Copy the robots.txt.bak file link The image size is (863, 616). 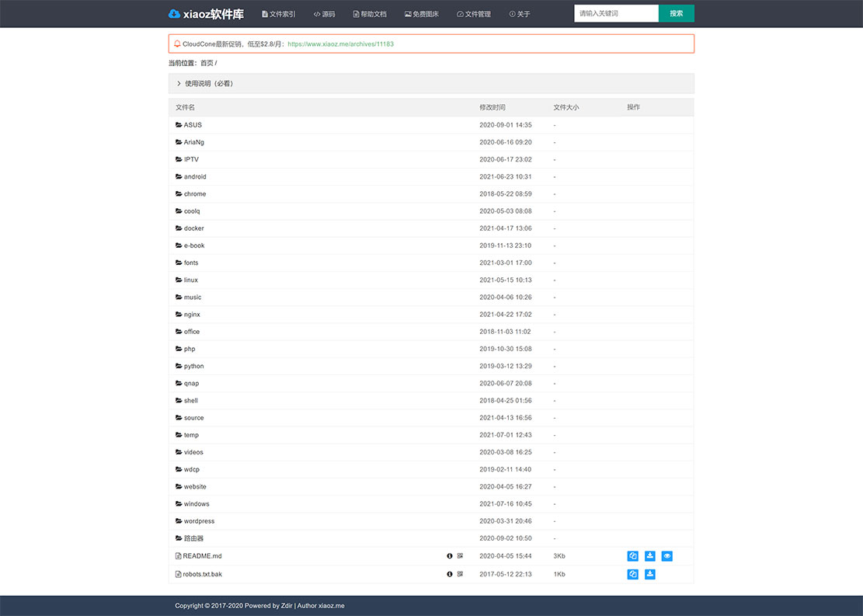(x=632, y=574)
